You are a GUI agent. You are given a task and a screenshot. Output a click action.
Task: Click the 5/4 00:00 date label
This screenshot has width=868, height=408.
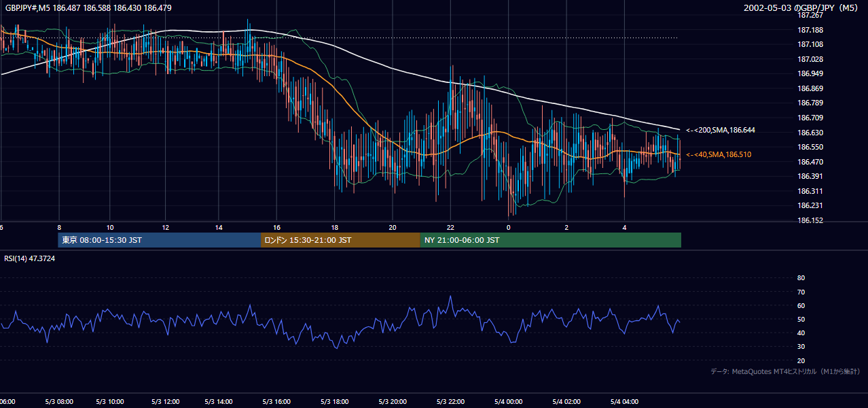508,401
